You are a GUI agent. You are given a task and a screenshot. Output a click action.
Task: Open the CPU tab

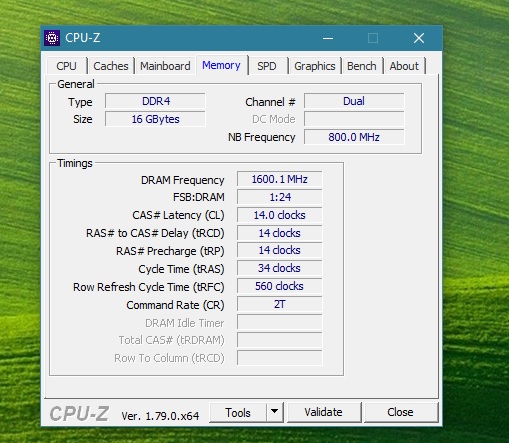coord(66,66)
